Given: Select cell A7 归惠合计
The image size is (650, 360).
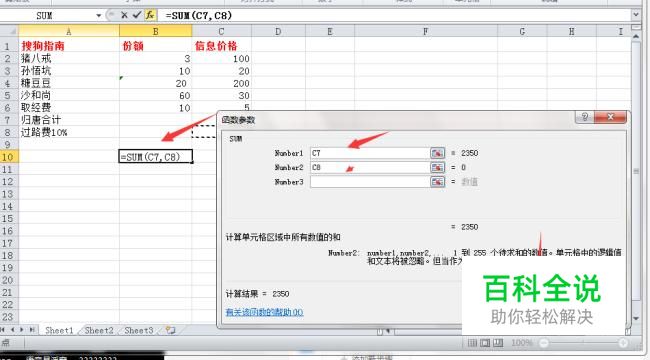Looking at the screenshot, I should point(69,120).
